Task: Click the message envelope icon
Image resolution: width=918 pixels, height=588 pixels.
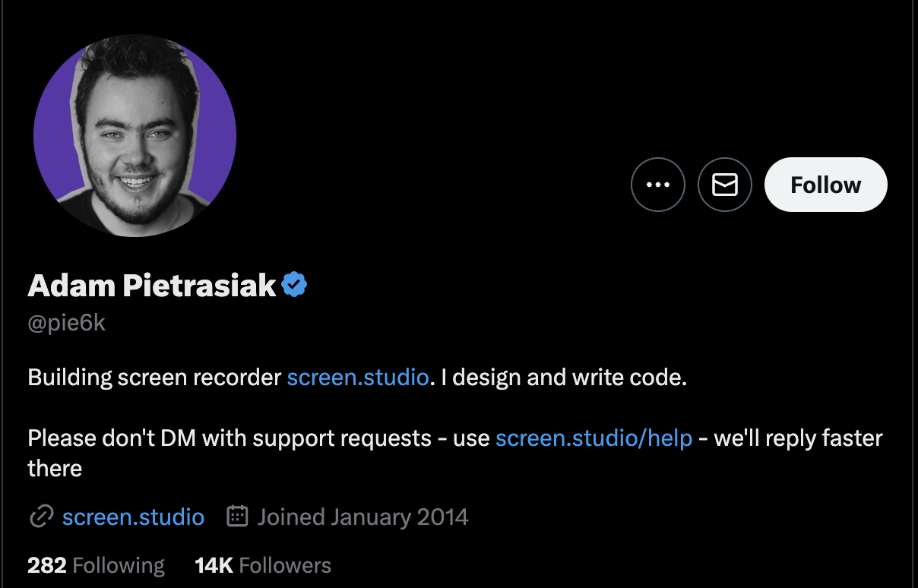Action: pos(724,185)
